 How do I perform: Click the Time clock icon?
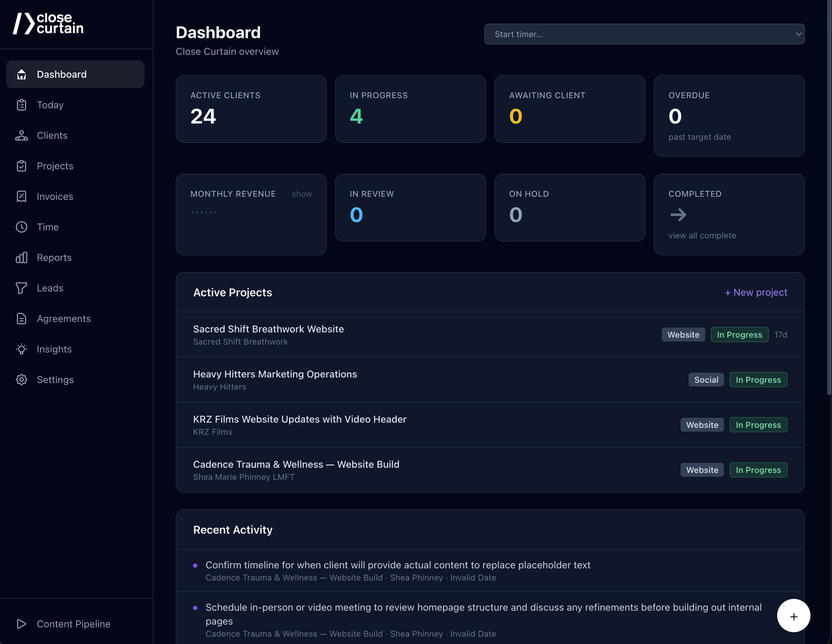click(x=22, y=227)
